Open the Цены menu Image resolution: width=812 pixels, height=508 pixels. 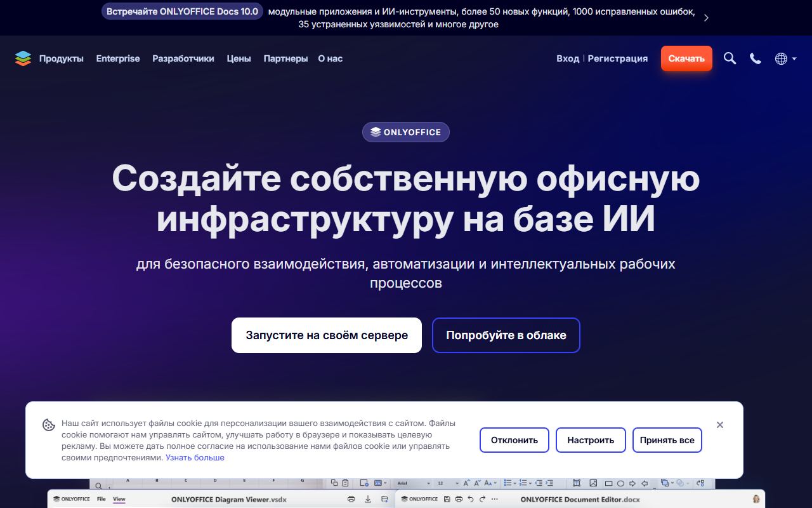[x=239, y=58]
